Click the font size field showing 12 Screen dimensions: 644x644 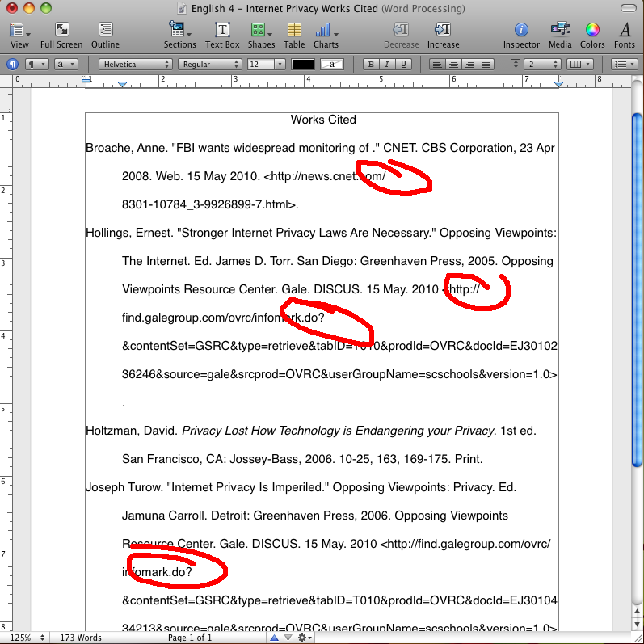(260, 65)
